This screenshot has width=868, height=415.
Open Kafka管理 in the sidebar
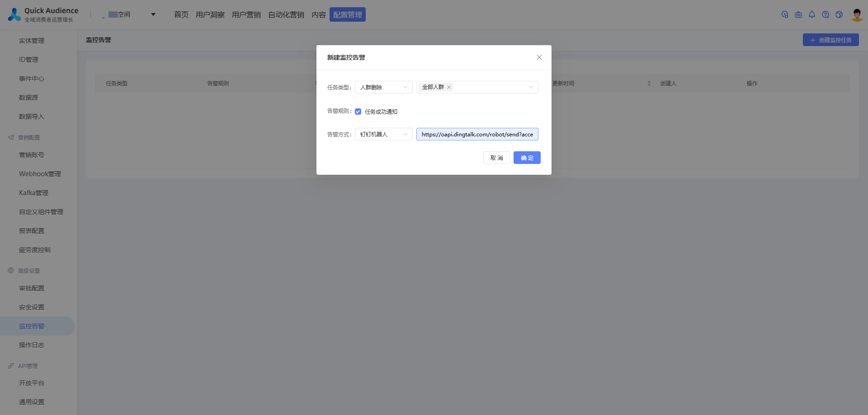pyautogui.click(x=33, y=193)
